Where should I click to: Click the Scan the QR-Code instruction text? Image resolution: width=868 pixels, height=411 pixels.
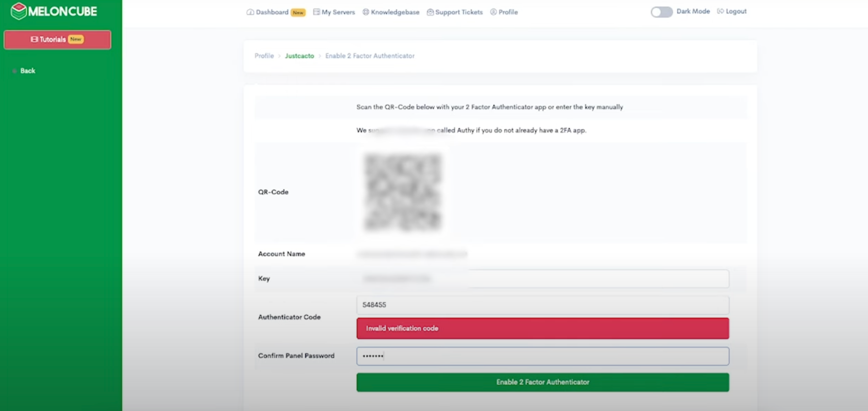tap(490, 107)
